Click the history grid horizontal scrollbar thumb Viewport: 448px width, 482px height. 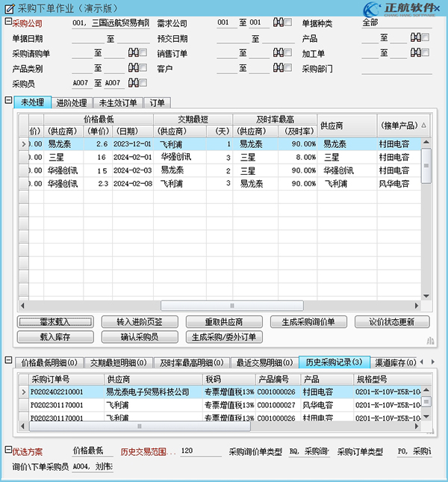click(140, 426)
